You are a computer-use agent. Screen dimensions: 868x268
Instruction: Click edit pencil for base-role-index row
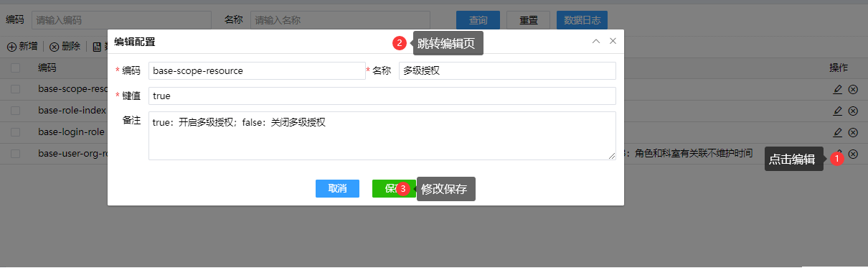838,111
